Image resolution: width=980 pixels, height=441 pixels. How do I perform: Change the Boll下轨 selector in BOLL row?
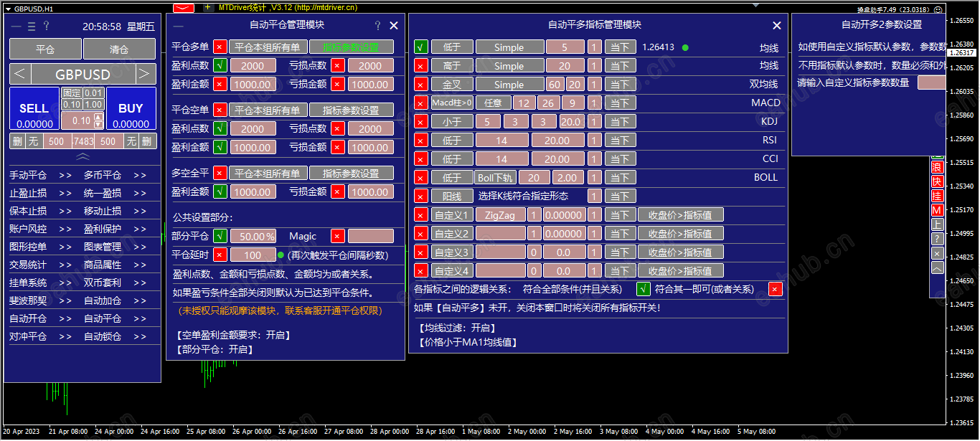pos(495,178)
